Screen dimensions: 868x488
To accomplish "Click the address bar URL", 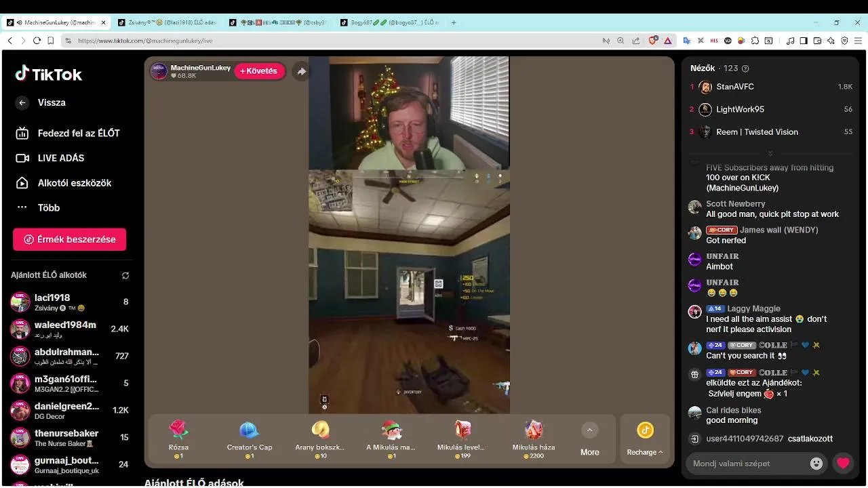I will (145, 41).
